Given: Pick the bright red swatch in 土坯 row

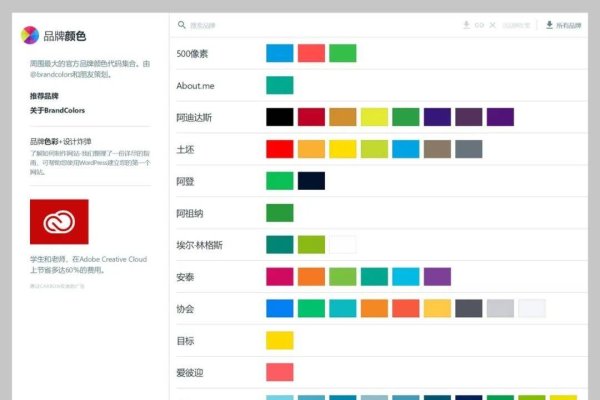Looking at the screenshot, I should click(280, 149).
